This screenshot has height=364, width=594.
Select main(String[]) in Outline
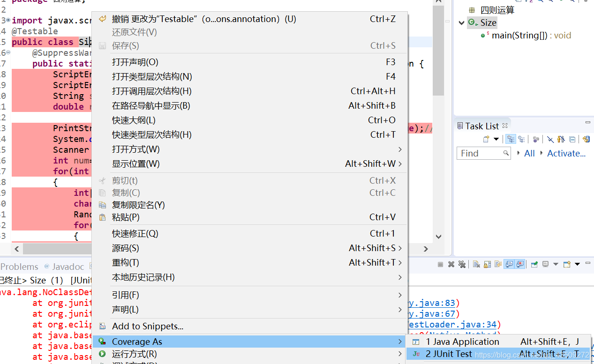[531, 35]
